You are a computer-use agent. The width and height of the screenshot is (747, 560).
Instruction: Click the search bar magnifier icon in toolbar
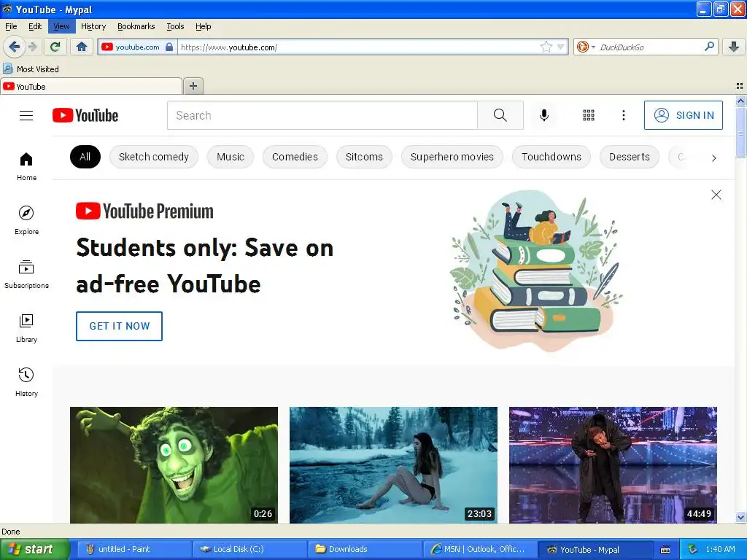709,47
